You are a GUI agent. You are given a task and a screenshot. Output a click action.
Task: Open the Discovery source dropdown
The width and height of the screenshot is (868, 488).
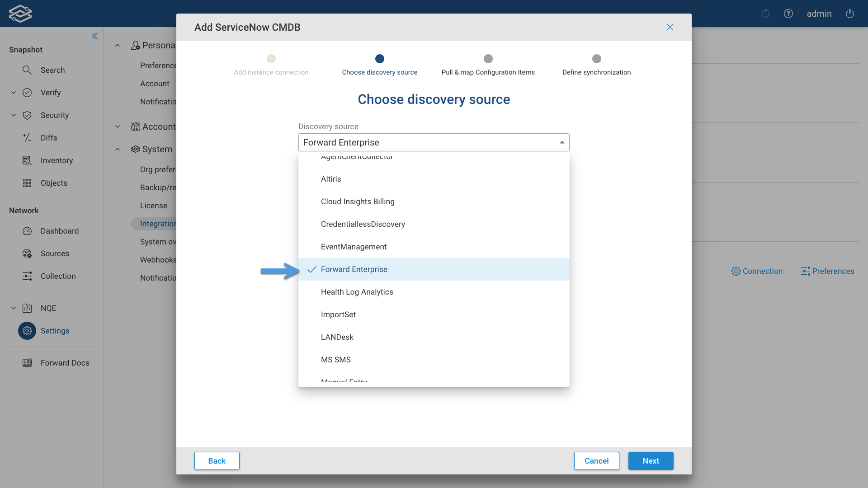click(x=561, y=142)
